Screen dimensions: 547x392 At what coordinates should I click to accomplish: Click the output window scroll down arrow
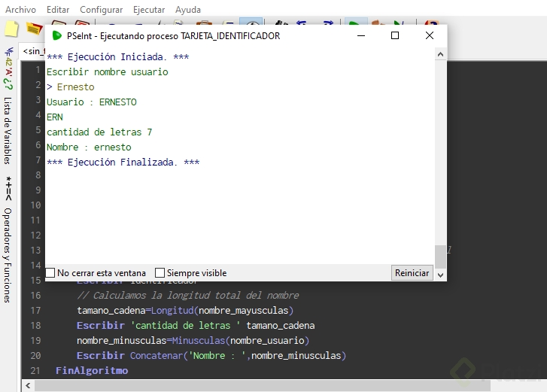[440, 275]
